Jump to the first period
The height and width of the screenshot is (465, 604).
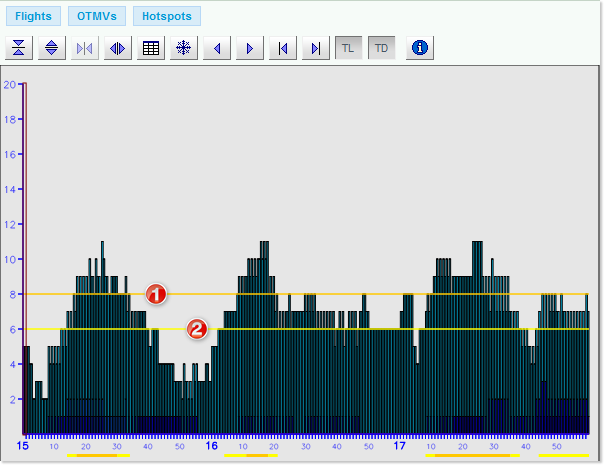pyautogui.click(x=283, y=48)
